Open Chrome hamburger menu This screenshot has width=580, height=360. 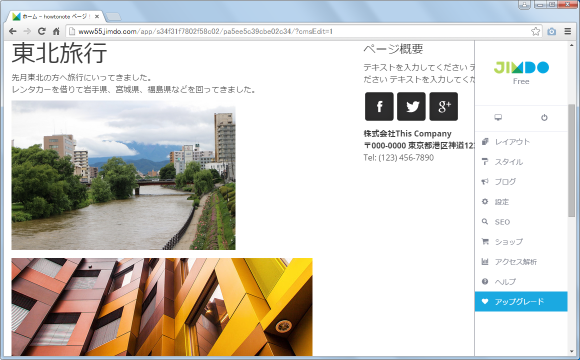click(x=567, y=31)
